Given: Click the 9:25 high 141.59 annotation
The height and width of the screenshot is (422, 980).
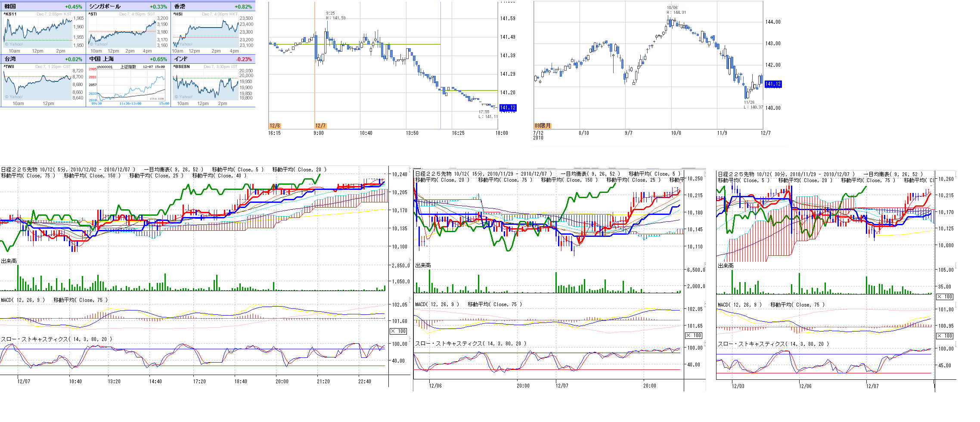Looking at the screenshot, I should point(335,16).
